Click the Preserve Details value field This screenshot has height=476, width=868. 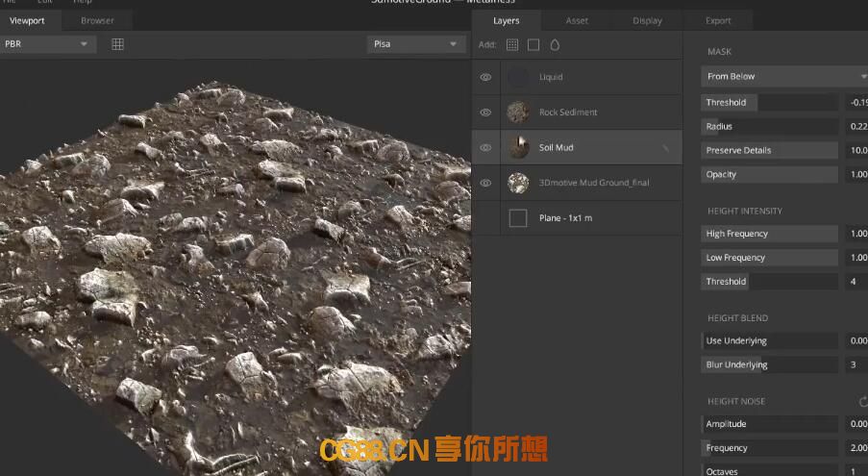click(856, 150)
